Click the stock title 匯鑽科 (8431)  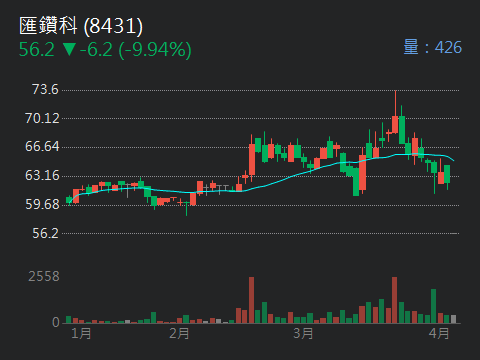(x=81, y=26)
